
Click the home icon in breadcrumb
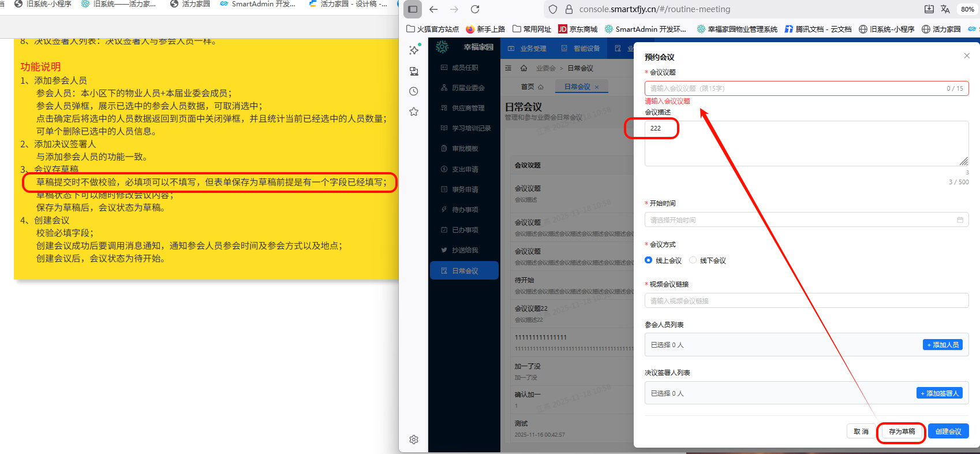click(523, 68)
